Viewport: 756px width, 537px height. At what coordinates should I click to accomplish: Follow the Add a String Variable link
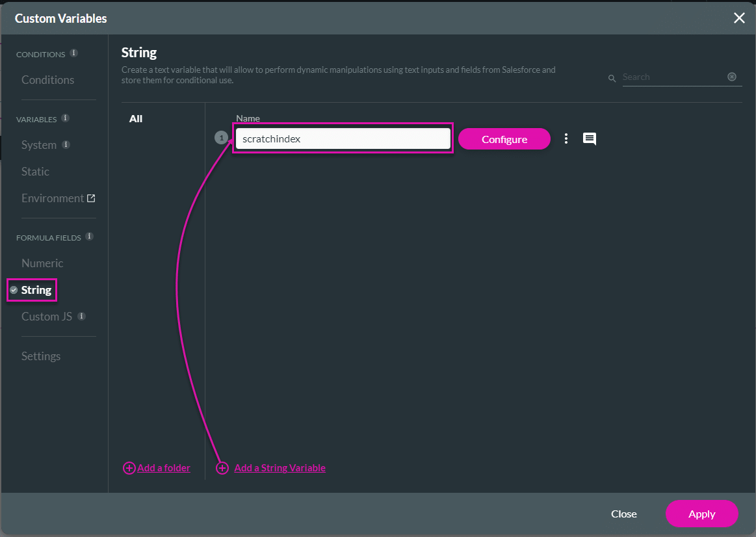pyautogui.click(x=280, y=467)
